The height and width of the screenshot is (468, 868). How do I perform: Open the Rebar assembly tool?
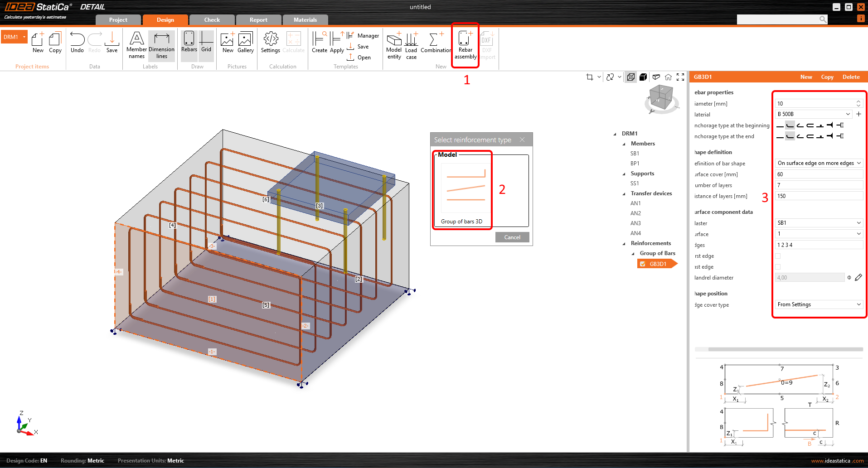click(465, 45)
